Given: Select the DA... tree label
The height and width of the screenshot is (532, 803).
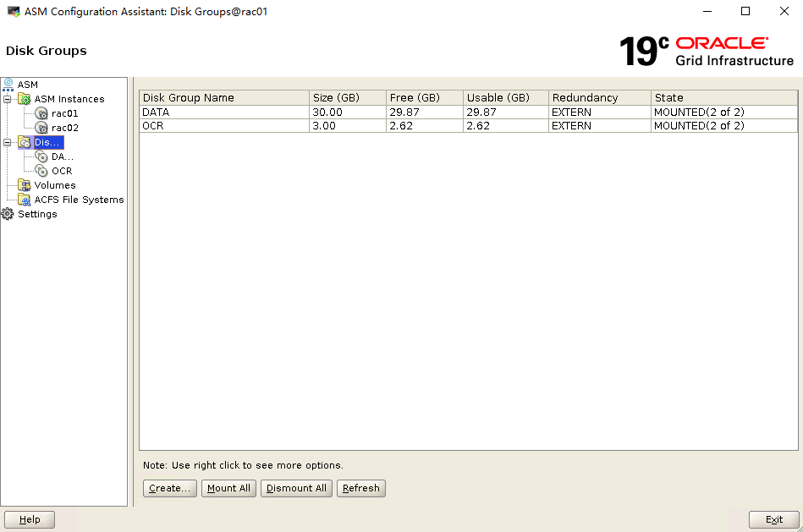Looking at the screenshot, I should pos(63,156).
